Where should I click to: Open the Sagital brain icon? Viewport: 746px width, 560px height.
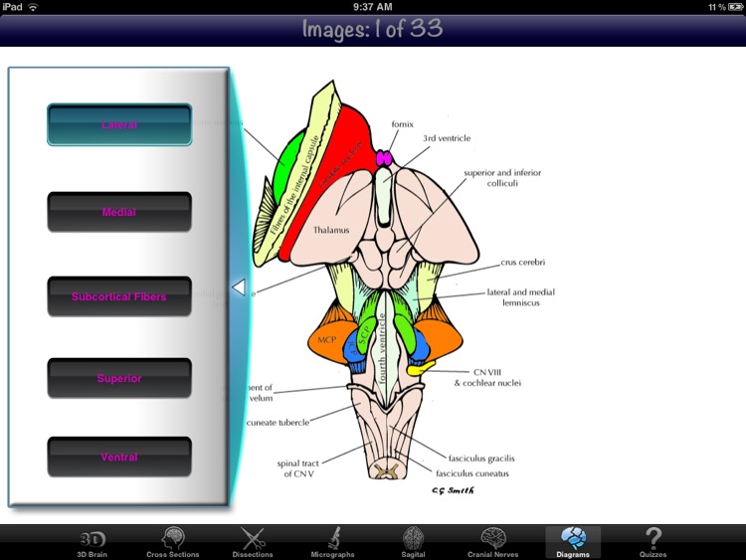coord(413,538)
